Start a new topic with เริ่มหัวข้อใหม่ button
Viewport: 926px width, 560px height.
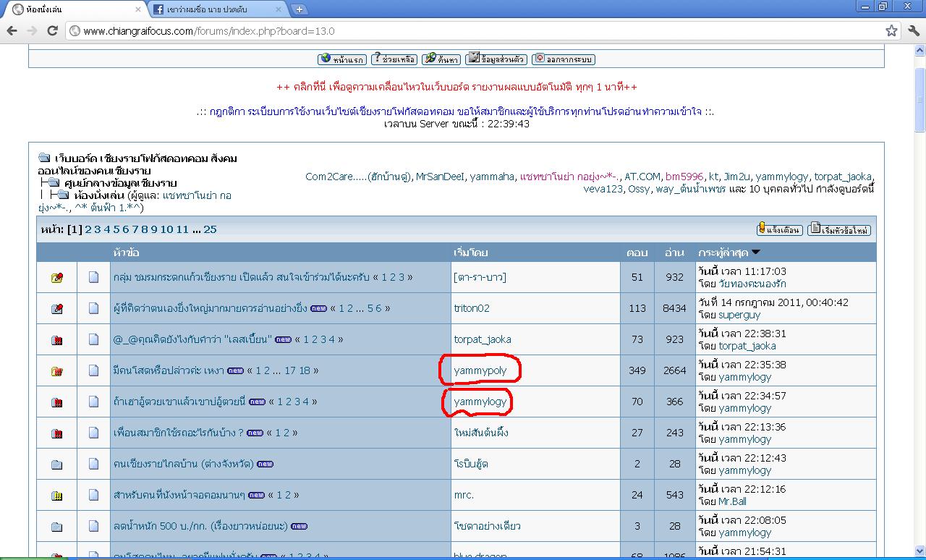pyautogui.click(x=839, y=230)
